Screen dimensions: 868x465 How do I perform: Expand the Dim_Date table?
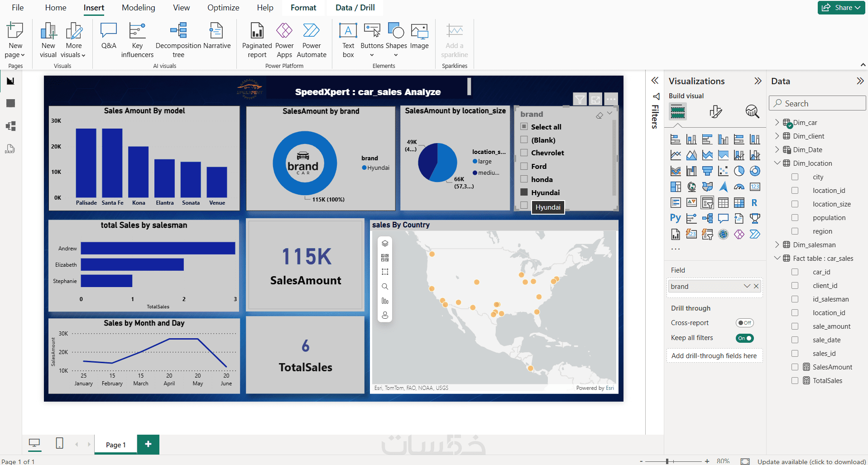tap(777, 149)
